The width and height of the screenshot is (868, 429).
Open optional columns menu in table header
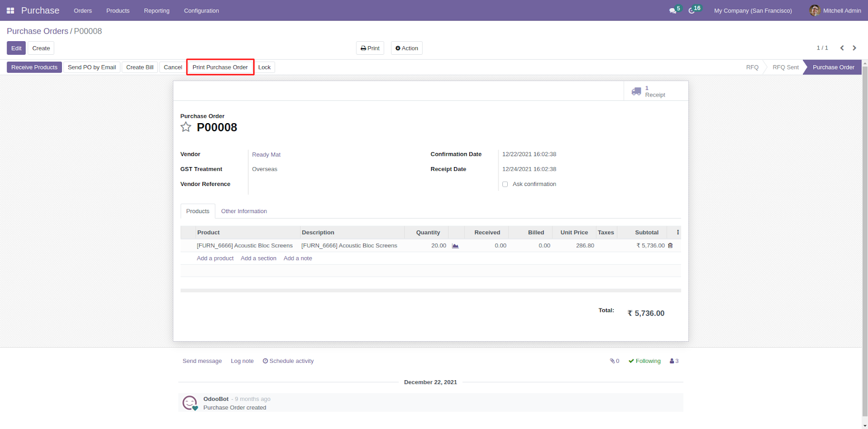(678, 233)
